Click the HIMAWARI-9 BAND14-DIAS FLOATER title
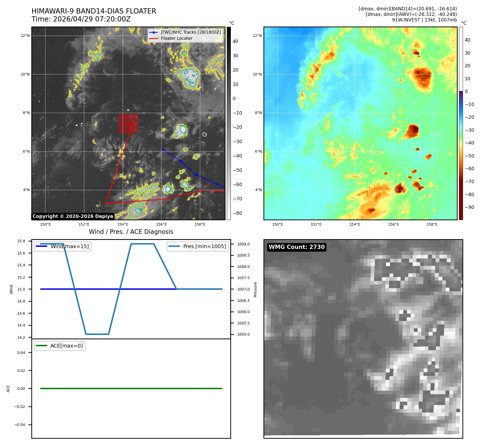Image resolution: width=481 pixels, height=448 pixels. 94,11
